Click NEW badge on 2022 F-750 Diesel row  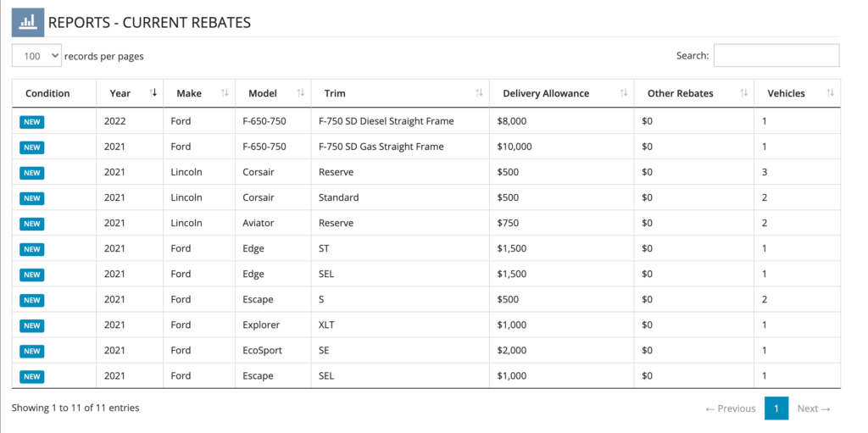(32, 122)
